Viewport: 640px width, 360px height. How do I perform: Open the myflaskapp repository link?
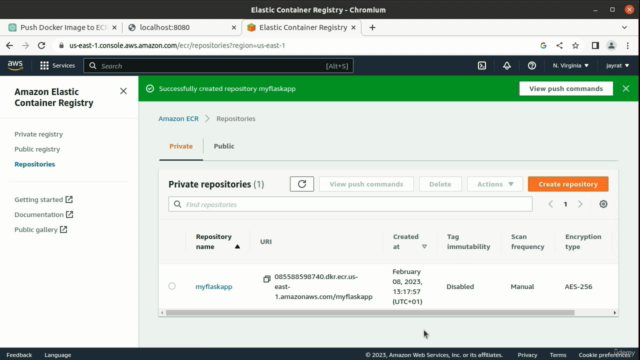click(x=213, y=287)
